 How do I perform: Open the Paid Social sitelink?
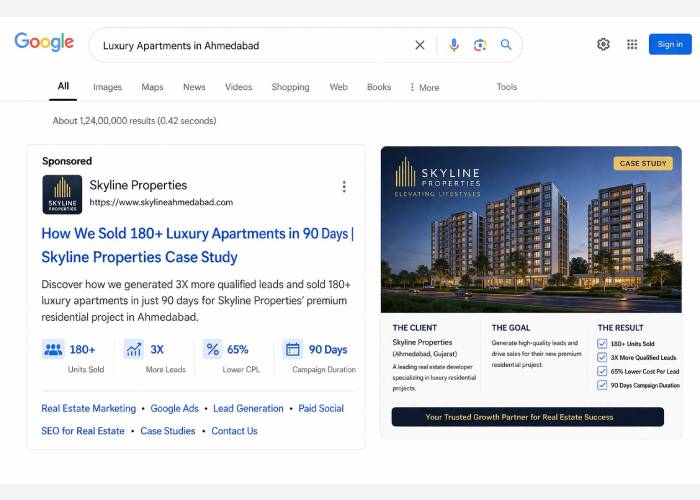(x=321, y=408)
